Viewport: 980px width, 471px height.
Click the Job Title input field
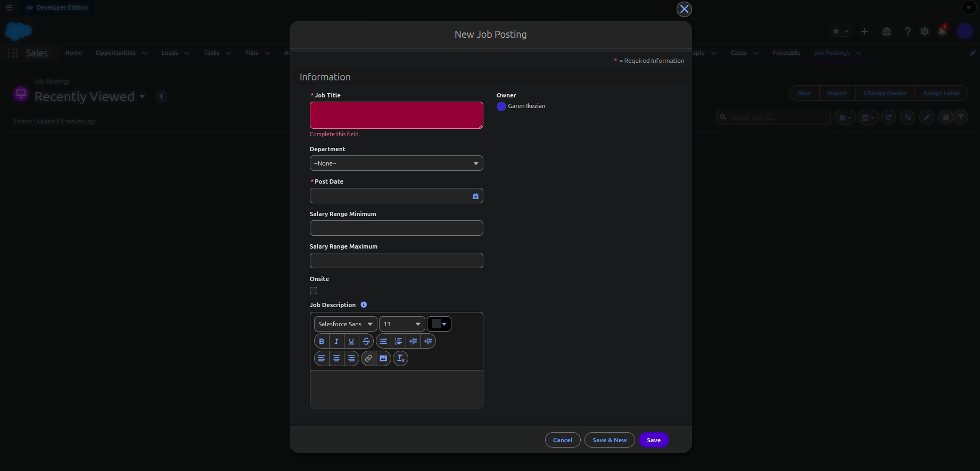coord(396,115)
